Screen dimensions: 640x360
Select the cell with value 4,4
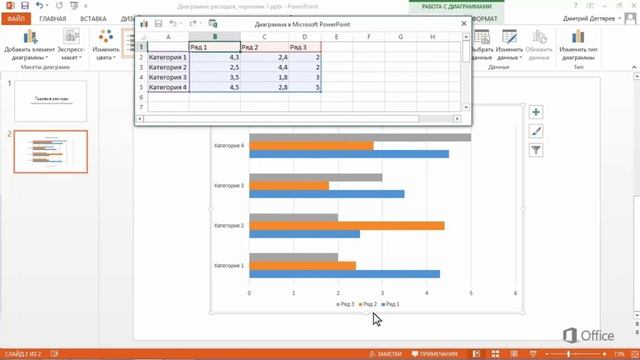264,67
